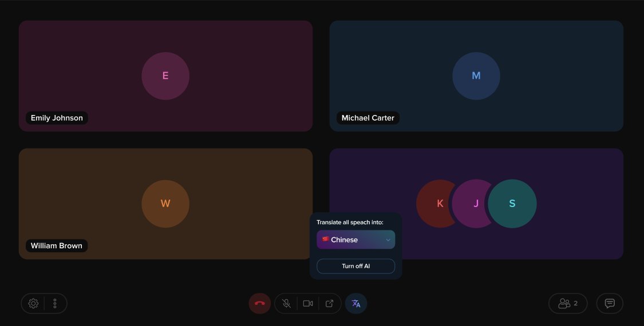Select Emily Johnson's avatar E
Screen dimensions: 644x326
(165, 76)
